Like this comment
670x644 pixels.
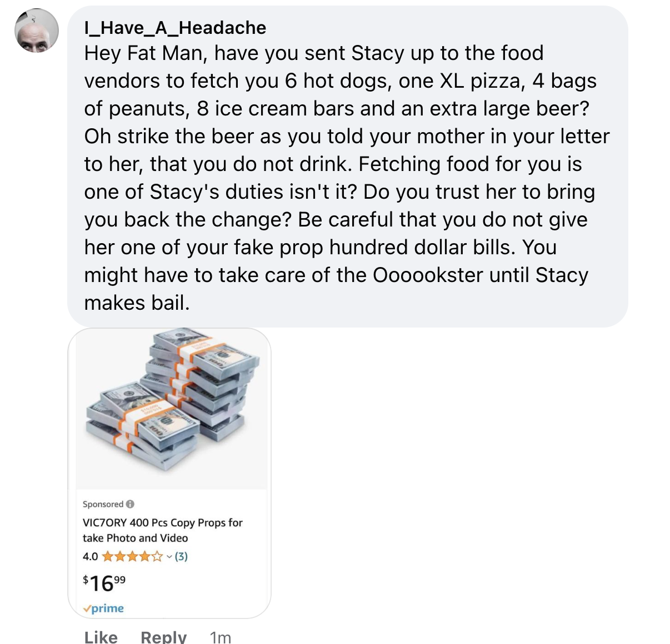[x=101, y=637]
